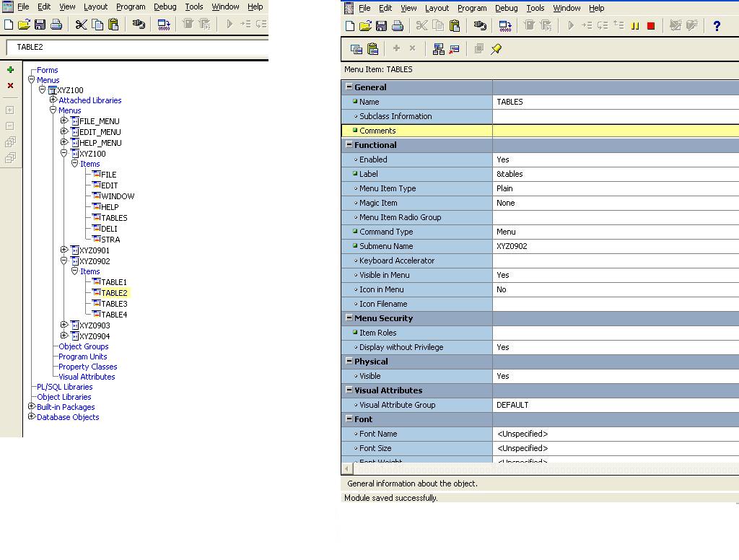
Task: Open Program menu in Property Palette window
Action: tap(472, 8)
